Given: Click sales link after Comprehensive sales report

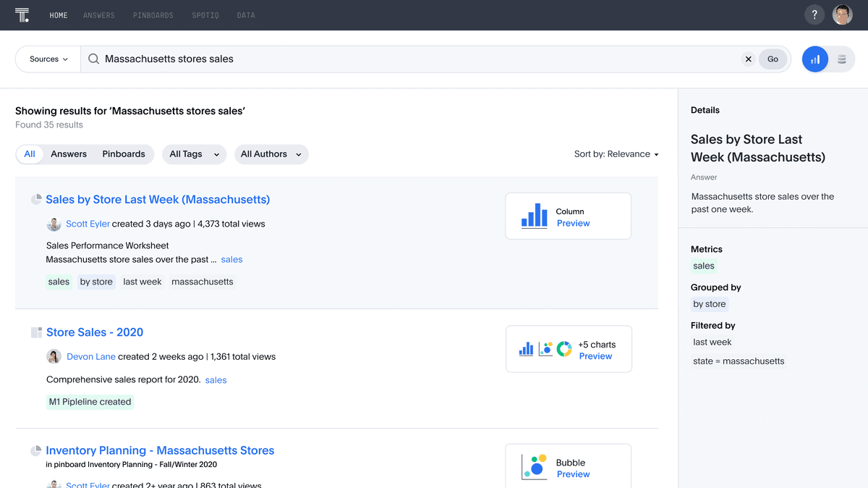Looking at the screenshot, I should tap(216, 380).
